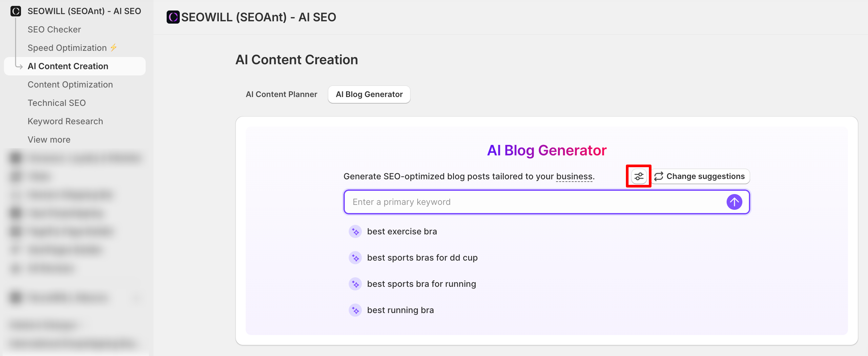This screenshot has height=356, width=868.
Task: Click the sparkle icon beside best running bra
Action: 355,310
